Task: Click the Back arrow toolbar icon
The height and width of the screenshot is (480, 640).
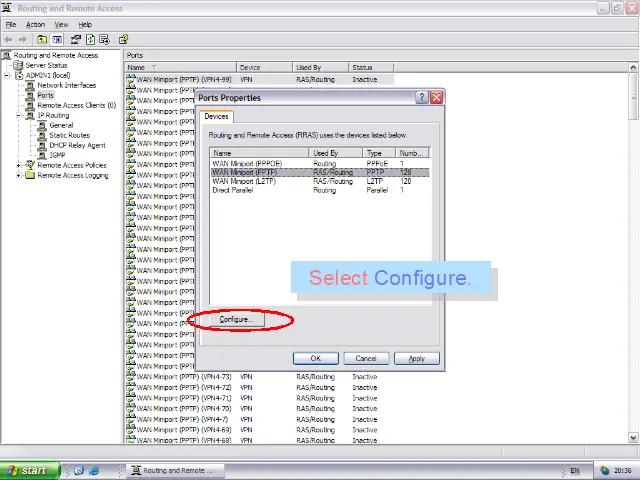Action: click(9, 40)
